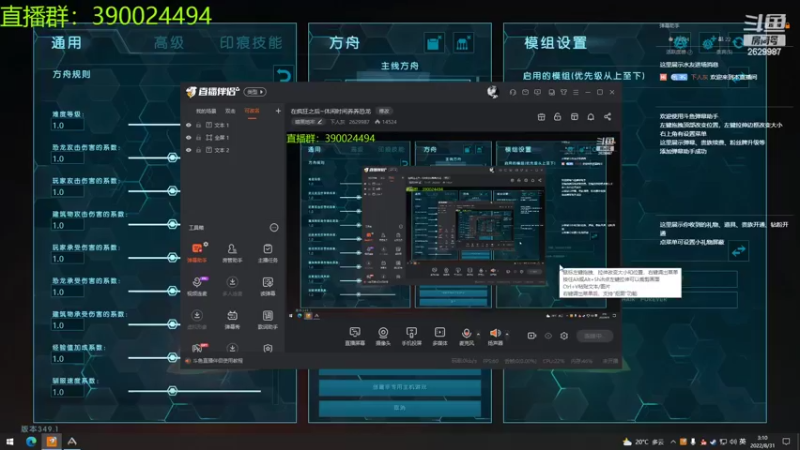Open stream settings gear in companion bar
Screen dimensions: 800x450
pos(564,336)
